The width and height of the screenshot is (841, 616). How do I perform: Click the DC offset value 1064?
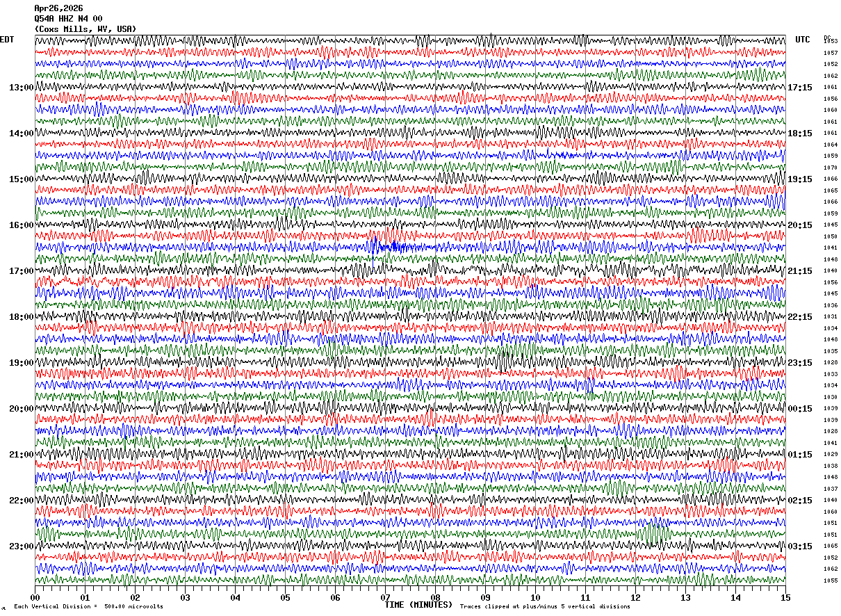click(831, 145)
